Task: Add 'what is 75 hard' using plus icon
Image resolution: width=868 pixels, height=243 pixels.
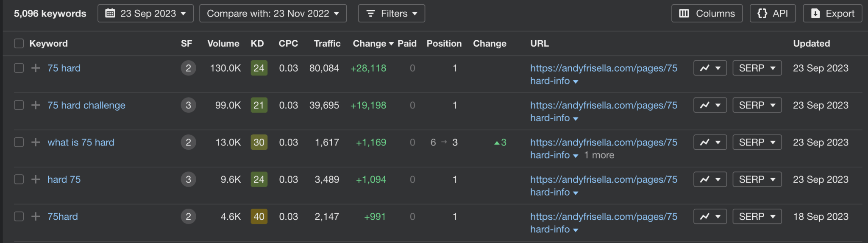Action: tap(36, 142)
